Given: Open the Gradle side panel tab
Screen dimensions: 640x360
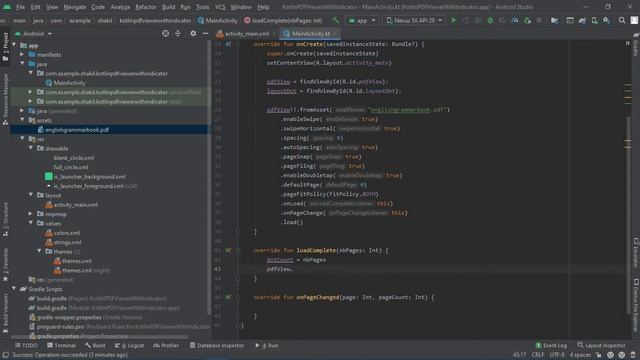Looking at the screenshot, I should point(636,44).
